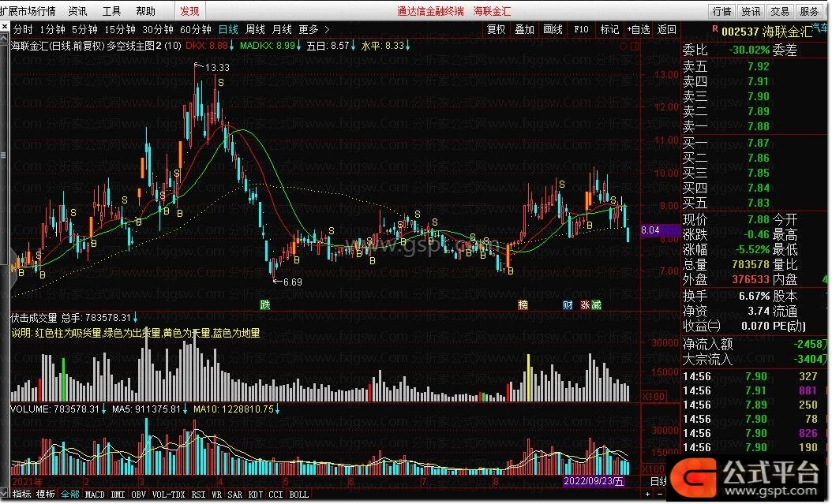
Task: Click the 买一 price 7.87
Action: click(x=759, y=143)
